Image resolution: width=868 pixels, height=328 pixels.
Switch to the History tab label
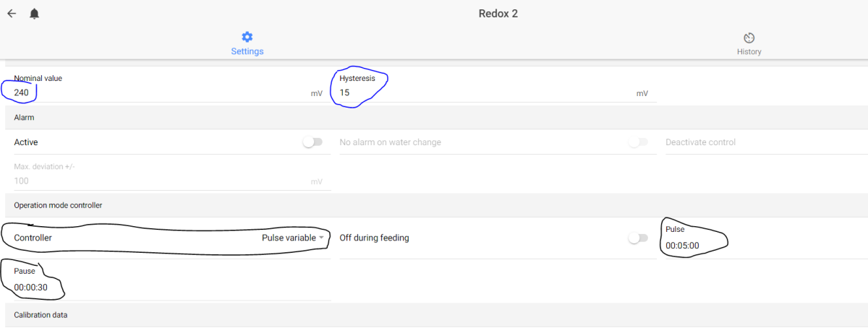click(x=749, y=52)
